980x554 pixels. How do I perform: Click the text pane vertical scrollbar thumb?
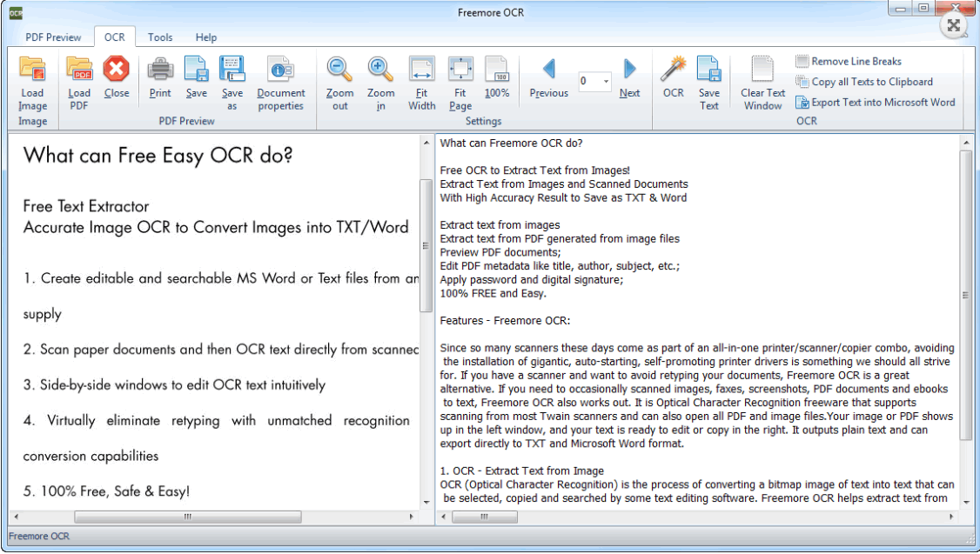tap(966, 296)
